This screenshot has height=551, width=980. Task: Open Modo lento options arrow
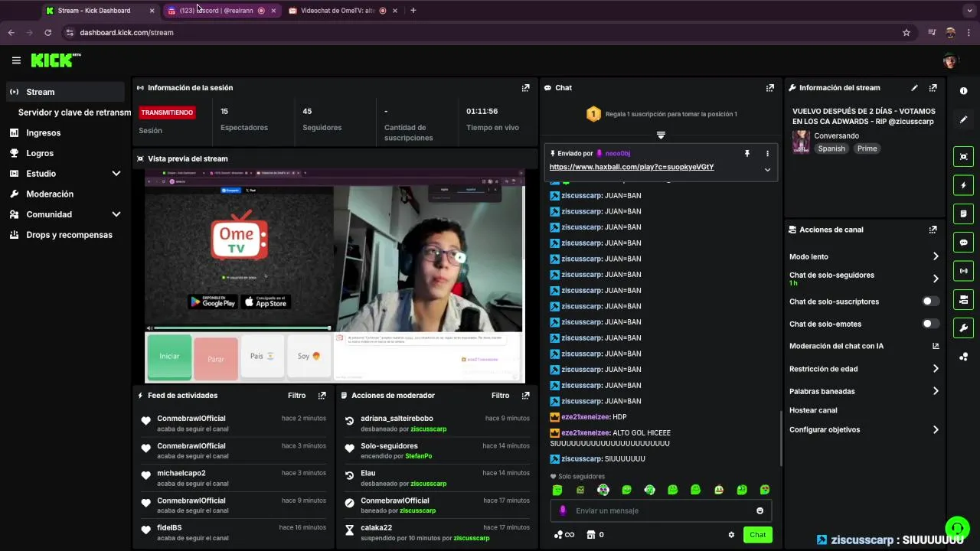point(935,256)
